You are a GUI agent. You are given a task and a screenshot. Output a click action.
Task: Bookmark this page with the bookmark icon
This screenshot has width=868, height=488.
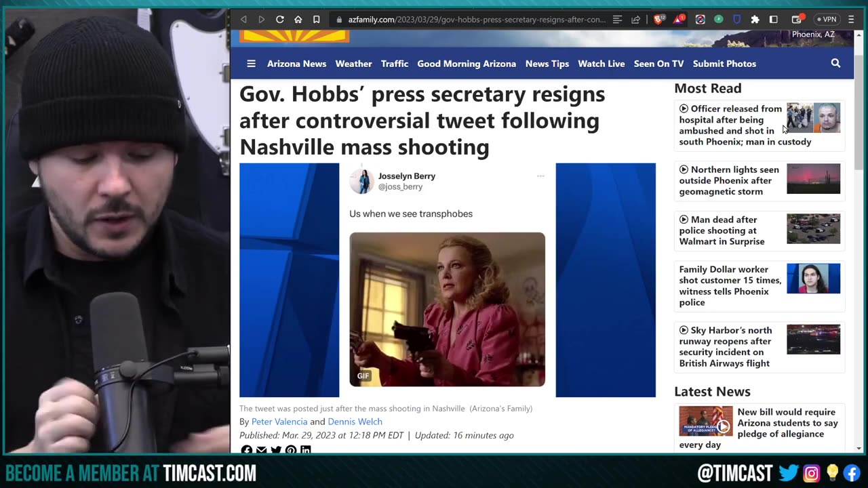pyautogui.click(x=316, y=20)
